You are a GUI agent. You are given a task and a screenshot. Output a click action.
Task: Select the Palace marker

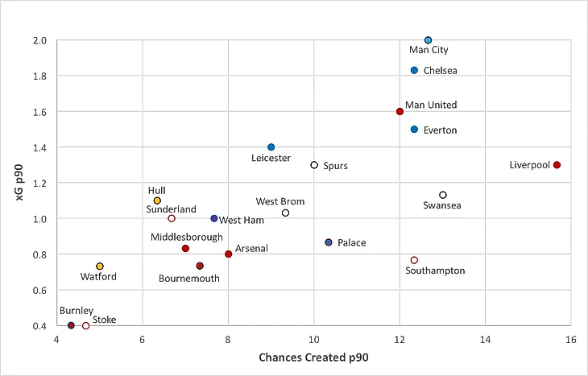329,242
